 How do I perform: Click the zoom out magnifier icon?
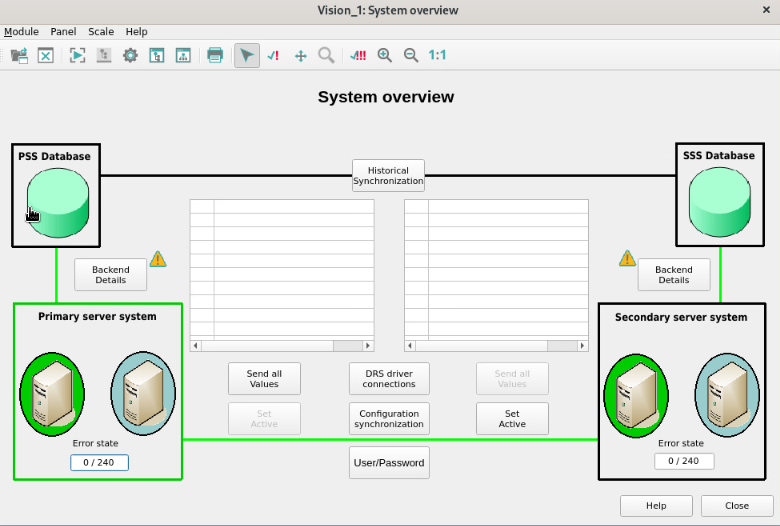pyautogui.click(x=411, y=55)
